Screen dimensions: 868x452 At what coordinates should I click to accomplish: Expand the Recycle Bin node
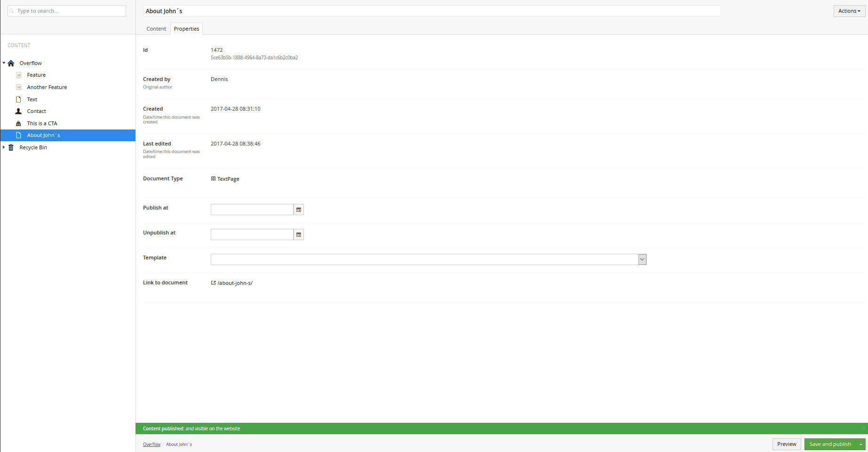click(4, 147)
